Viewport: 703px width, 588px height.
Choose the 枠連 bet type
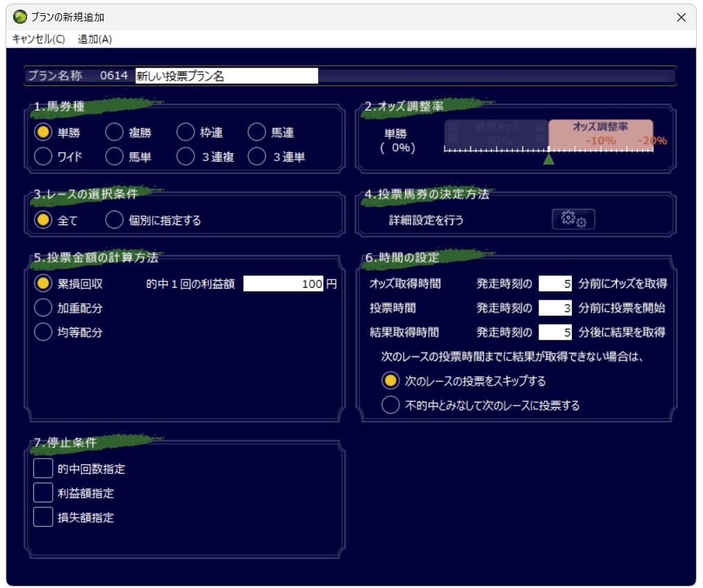tap(185, 132)
